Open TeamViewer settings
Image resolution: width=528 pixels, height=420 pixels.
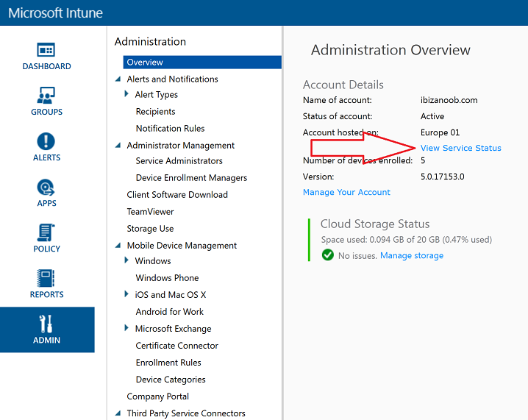[x=150, y=212]
